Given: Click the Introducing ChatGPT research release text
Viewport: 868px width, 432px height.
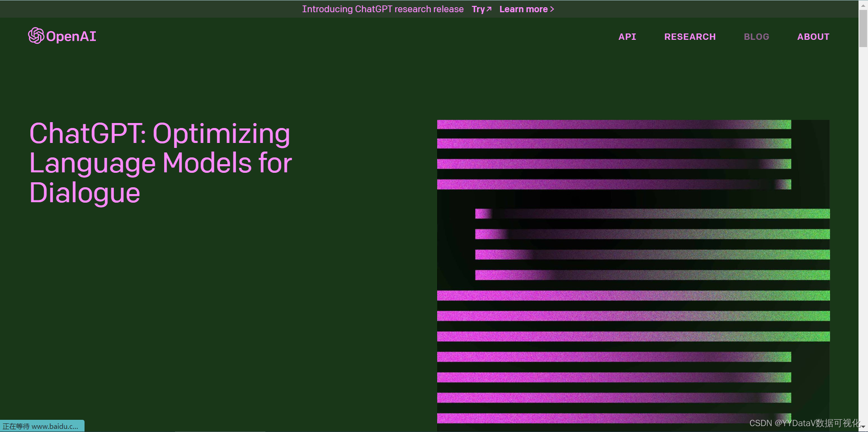Looking at the screenshot, I should 383,9.
